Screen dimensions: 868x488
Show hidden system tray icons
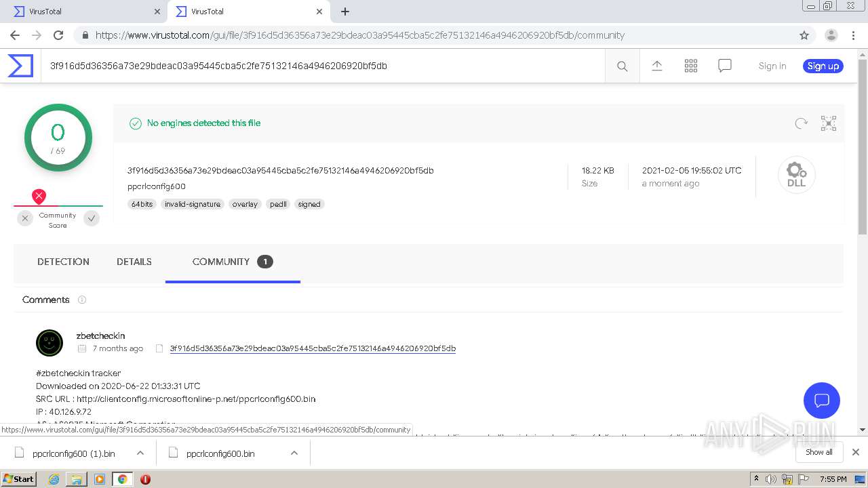click(756, 479)
